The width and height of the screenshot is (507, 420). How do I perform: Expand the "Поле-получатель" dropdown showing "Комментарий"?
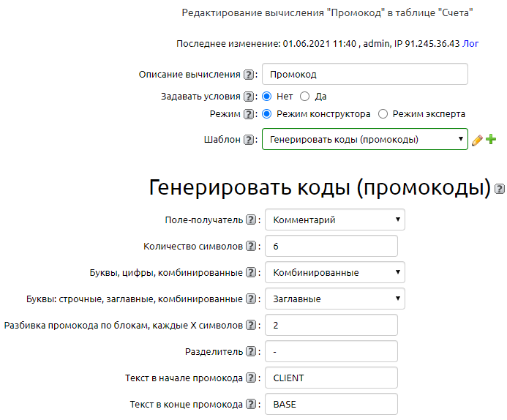click(334, 220)
